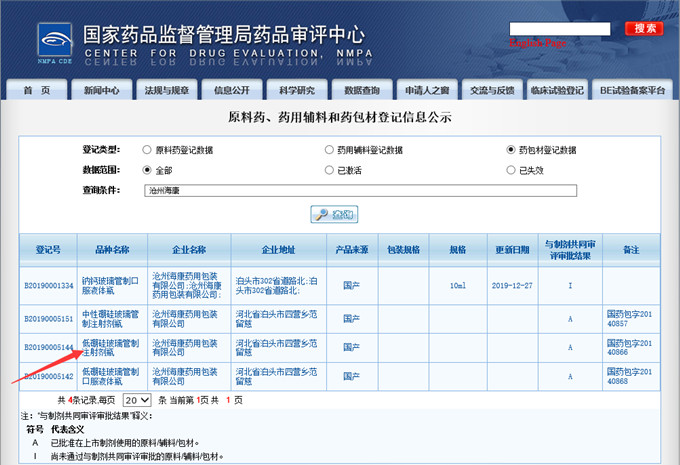The image size is (680, 465).
Task: Open the 首页 tab
Action: 37,90
